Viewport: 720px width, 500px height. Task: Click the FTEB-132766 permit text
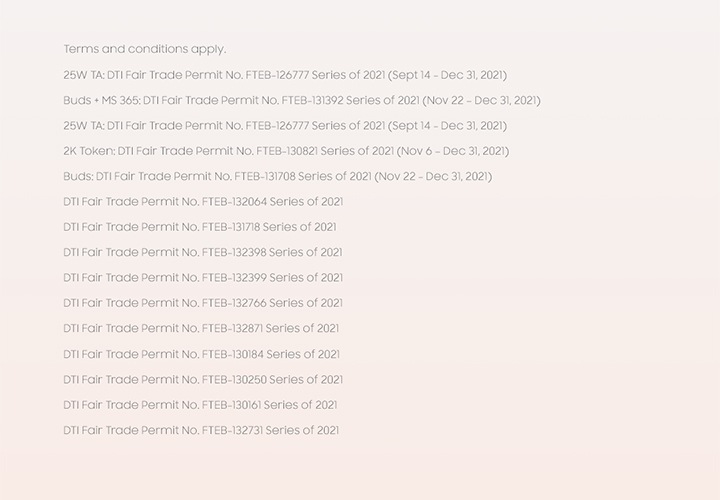(x=203, y=303)
